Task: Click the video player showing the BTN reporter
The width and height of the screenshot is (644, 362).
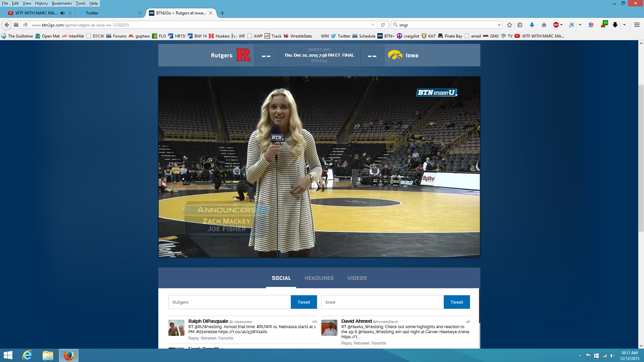Action: pos(319,167)
